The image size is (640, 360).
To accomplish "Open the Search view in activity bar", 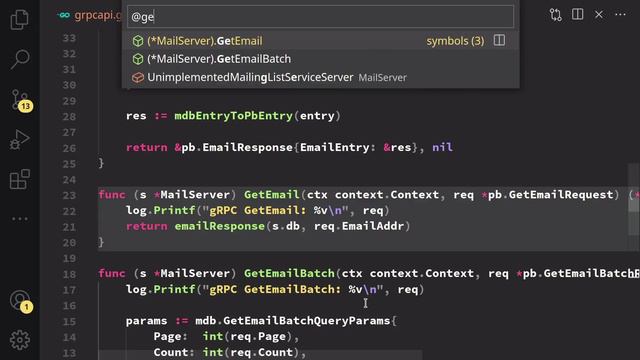I will pos(20,59).
